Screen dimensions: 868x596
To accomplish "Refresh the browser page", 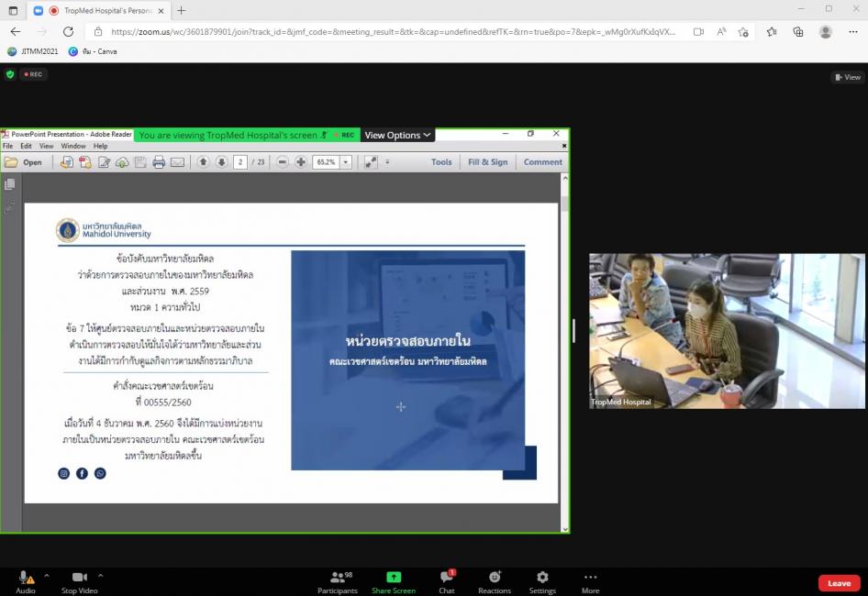I will tap(68, 31).
